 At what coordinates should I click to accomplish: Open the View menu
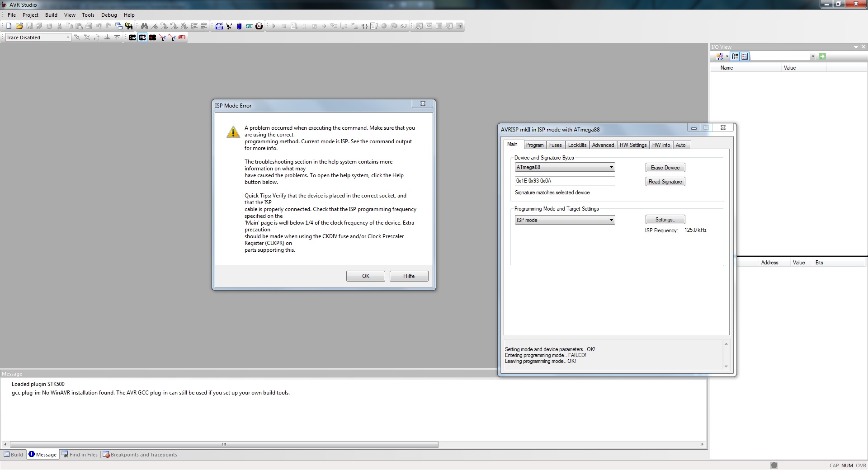pyautogui.click(x=70, y=15)
